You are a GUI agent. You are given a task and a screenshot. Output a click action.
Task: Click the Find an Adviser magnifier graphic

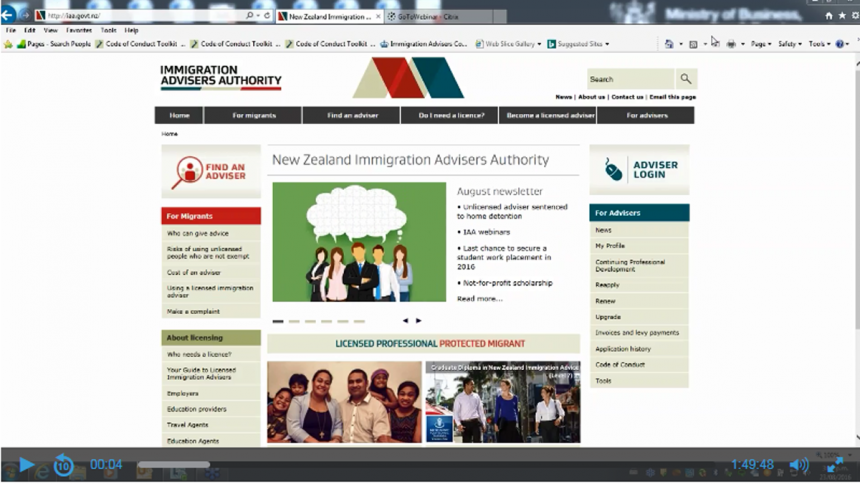[187, 172]
